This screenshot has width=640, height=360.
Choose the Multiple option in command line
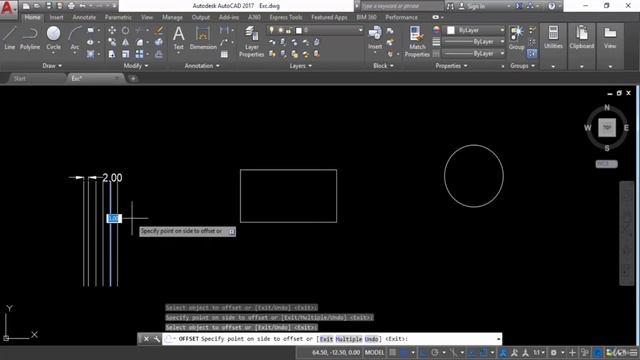click(349, 339)
